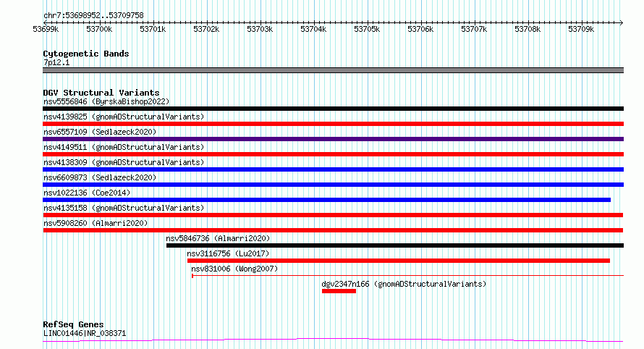Select the magenta LINC01446 gene line
Screen dimensions: 644x349
pos(333,340)
